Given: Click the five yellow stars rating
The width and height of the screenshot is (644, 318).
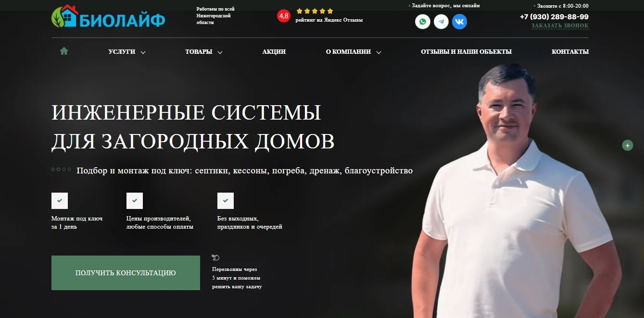Looking at the screenshot, I should click(x=315, y=11).
